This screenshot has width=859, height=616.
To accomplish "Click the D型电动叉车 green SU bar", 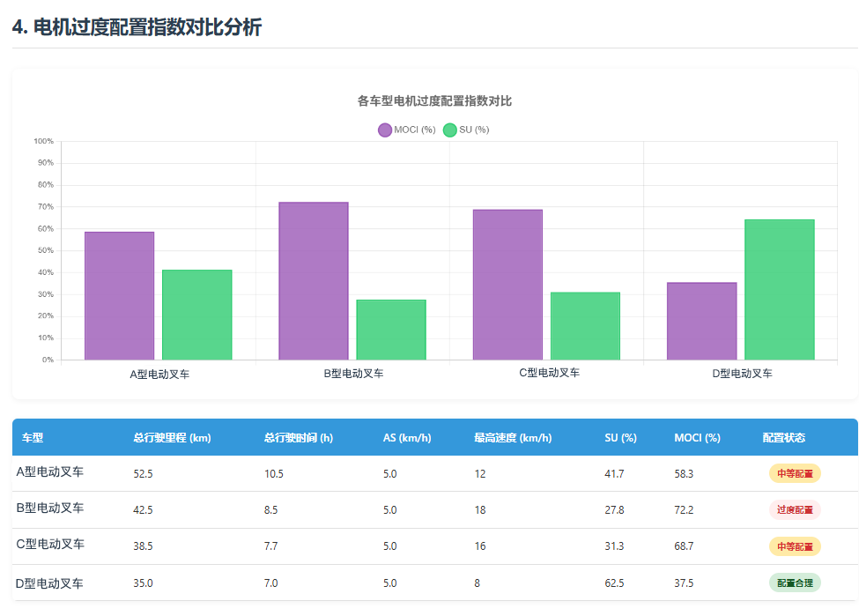I will point(779,289).
